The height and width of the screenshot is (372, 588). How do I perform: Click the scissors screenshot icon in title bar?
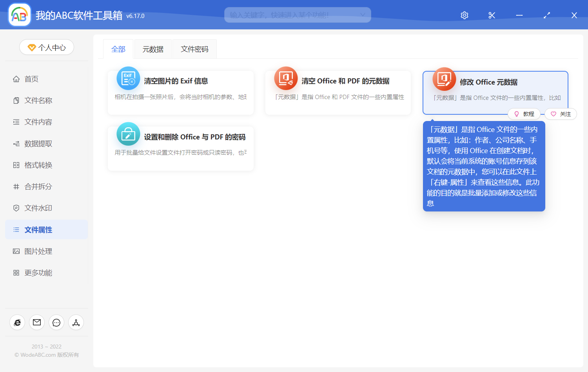tap(492, 15)
